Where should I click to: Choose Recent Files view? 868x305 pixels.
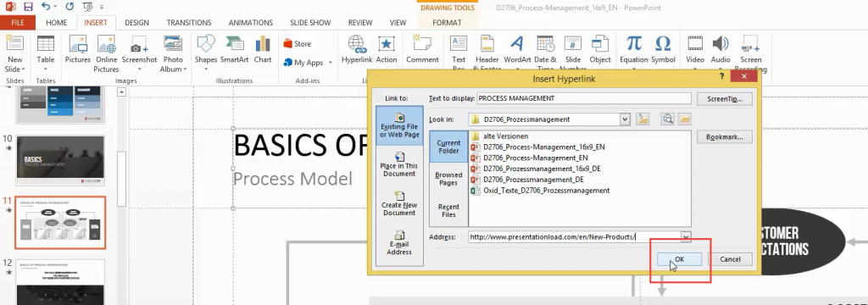(448, 210)
